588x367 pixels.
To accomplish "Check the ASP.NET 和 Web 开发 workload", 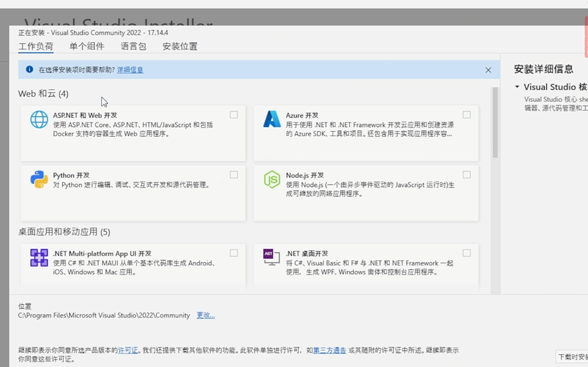I will pyautogui.click(x=234, y=115).
